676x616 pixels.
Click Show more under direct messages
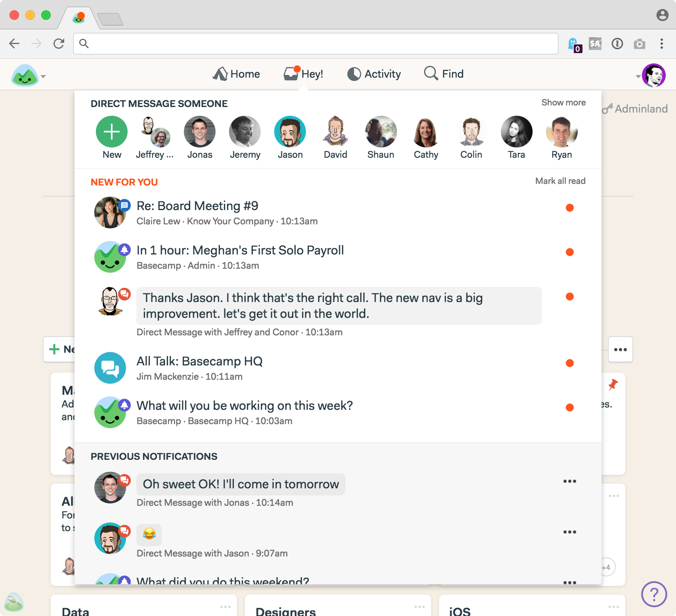563,103
